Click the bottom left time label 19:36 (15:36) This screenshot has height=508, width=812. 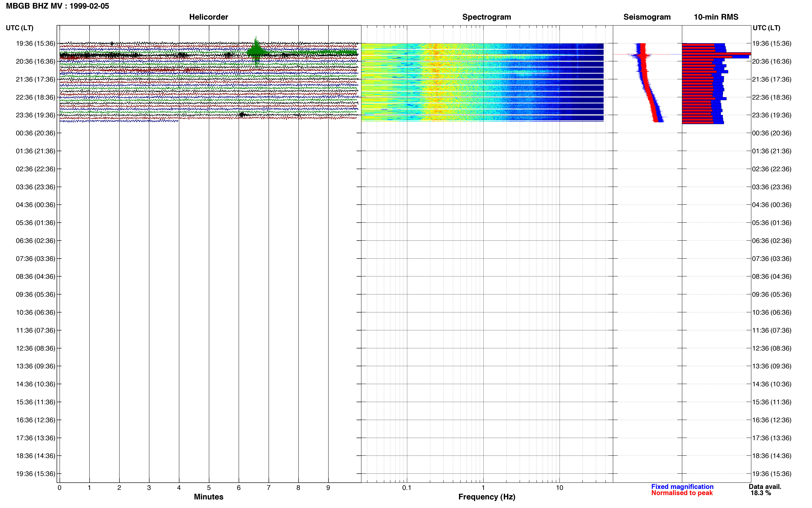[x=36, y=474]
